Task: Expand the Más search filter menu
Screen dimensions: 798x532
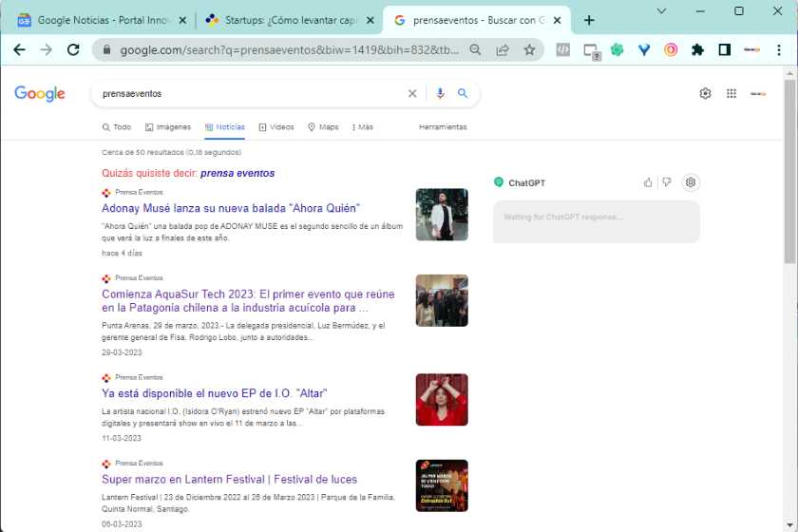Action: [362, 126]
